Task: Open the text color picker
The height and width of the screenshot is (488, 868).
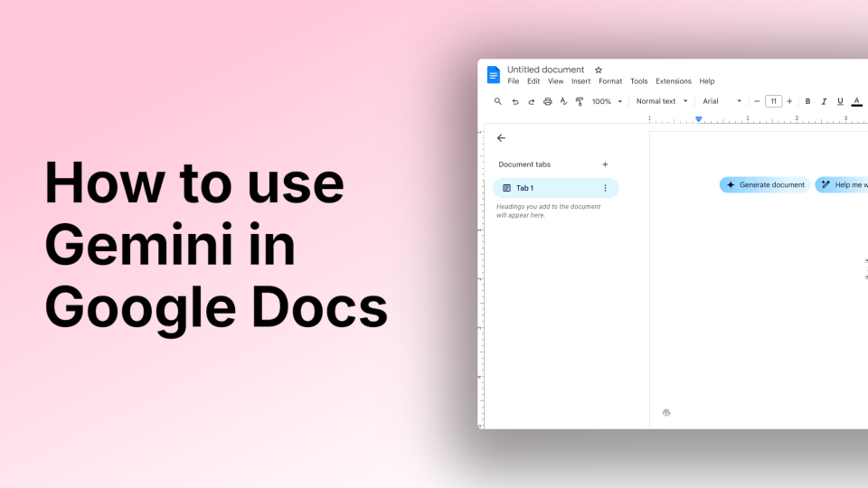Action: (856, 101)
